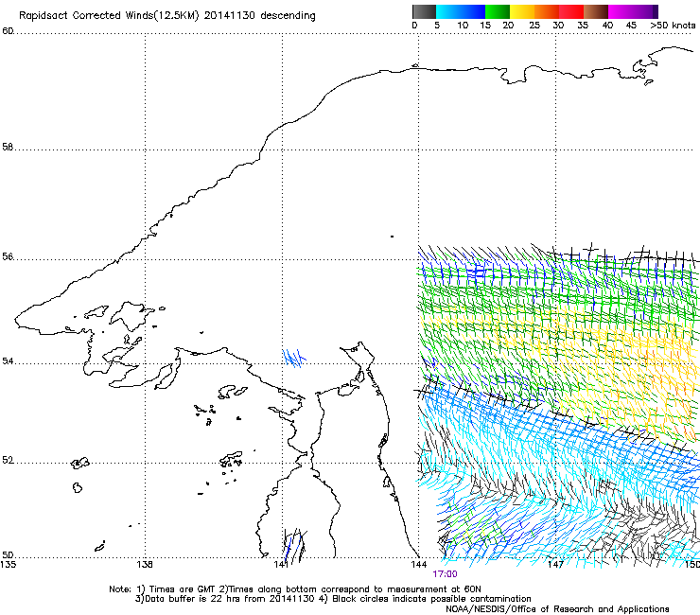Click the latitude axis label "54"
700x615 pixels.
8,360
